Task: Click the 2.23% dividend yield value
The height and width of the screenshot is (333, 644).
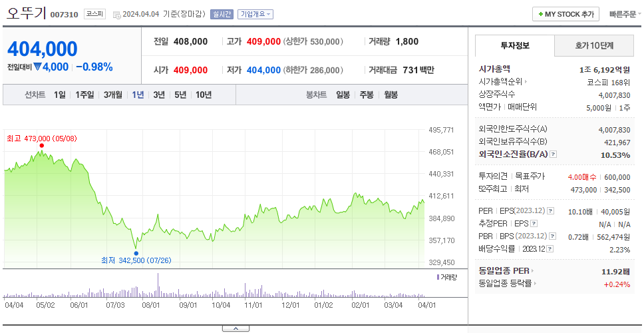Action: [x=620, y=250]
